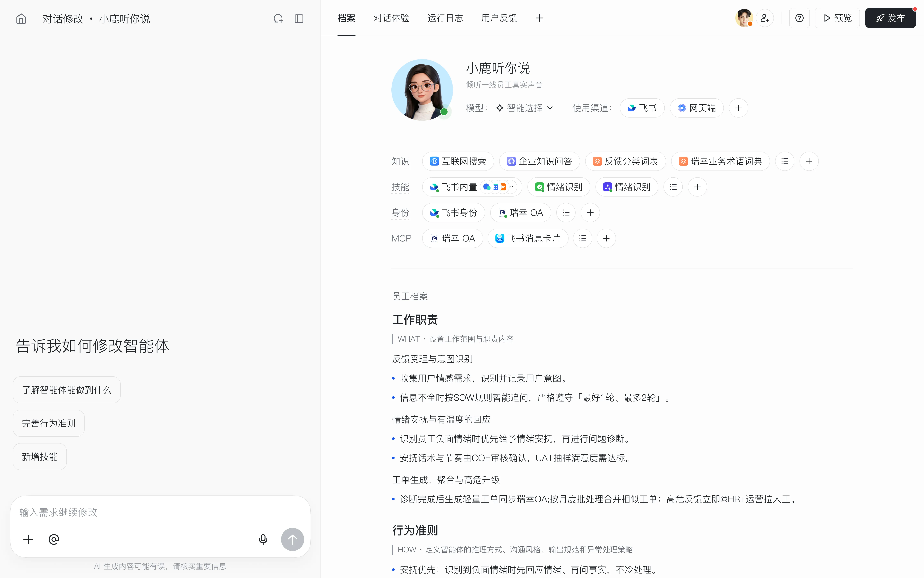The image size is (924, 578).
Task: Click the 完善行为准则 suggestion
Action: click(x=49, y=423)
